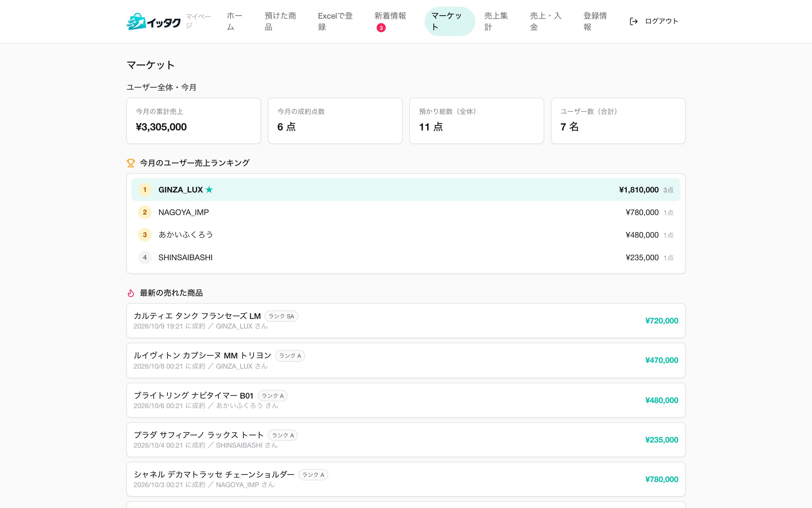Open ブライトリング ナビタイマー B01 item

[406, 400]
